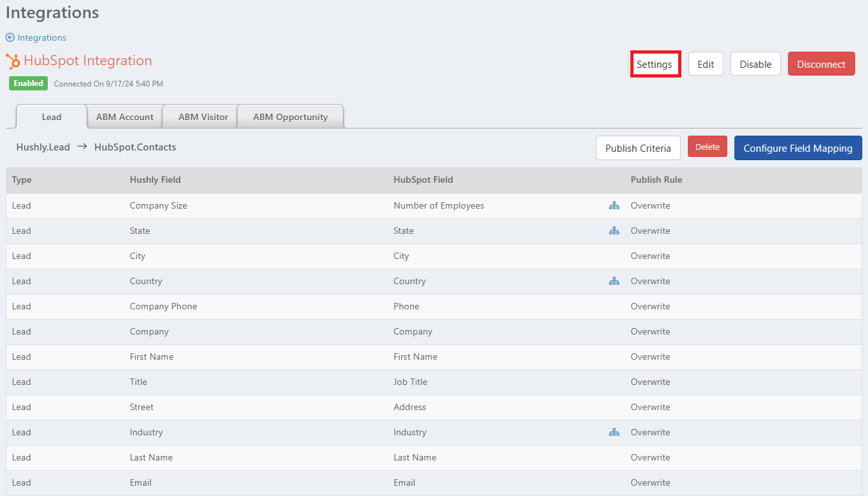Image resolution: width=868 pixels, height=496 pixels.
Task: Click the Address HubSpot field cell
Action: pyautogui.click(x=409, y=408)
